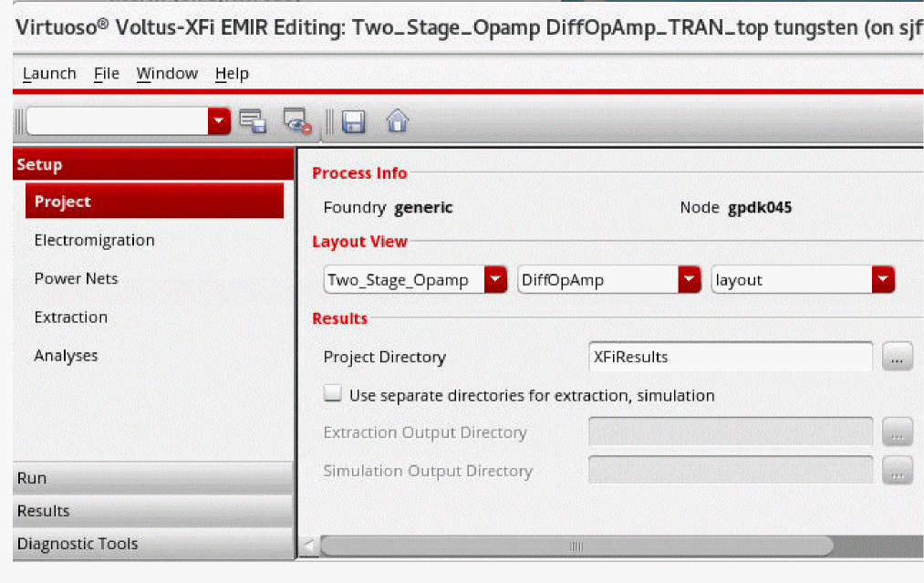Click the toolbar drag handle beside the save icon
Image resolution: width=924 pixels, height=583 pixels.
(x=329, y=121)
